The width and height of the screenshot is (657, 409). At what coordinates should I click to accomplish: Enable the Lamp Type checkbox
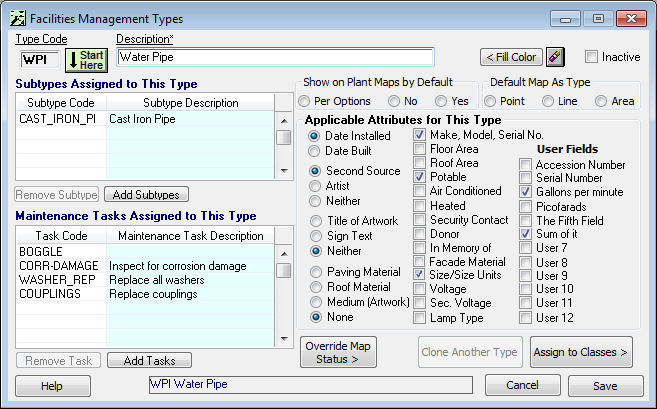point(419,318)
